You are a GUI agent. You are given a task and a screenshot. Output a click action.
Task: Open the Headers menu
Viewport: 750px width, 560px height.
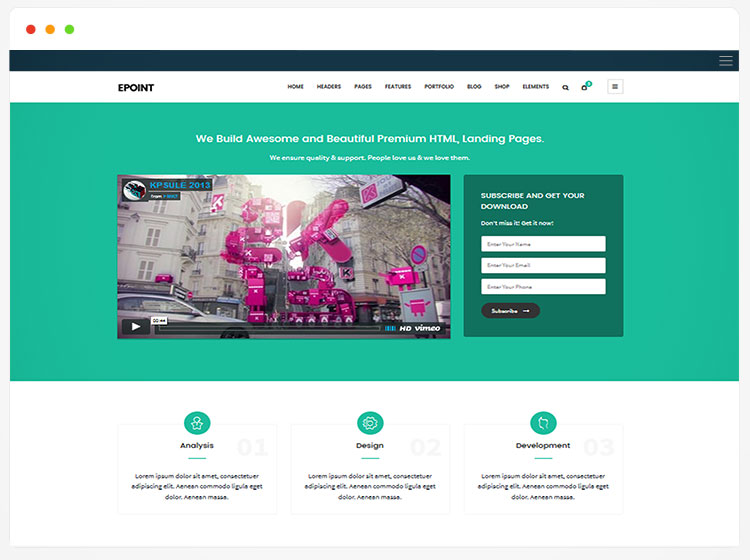coord(329,87)
